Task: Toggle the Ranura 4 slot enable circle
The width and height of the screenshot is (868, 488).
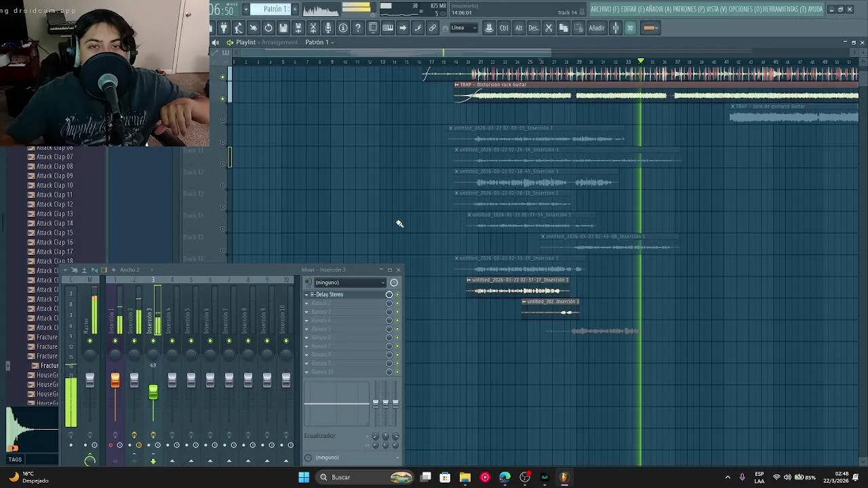Action: click(389, 321)
